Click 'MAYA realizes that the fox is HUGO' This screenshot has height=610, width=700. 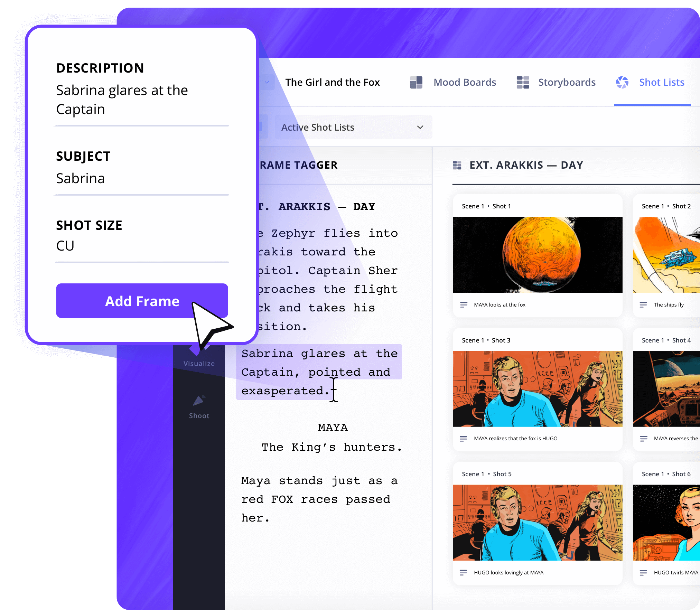click(x=515, y=438)
